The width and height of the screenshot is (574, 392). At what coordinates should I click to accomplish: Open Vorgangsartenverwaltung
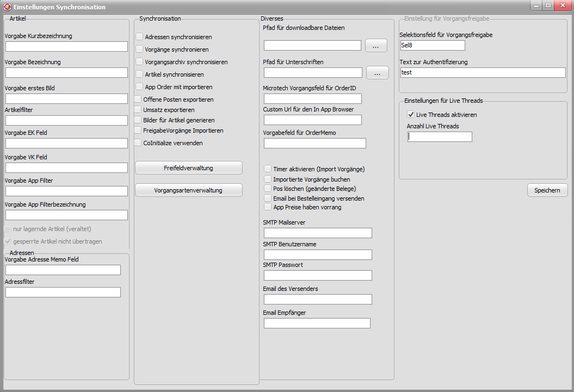[188, 190]
